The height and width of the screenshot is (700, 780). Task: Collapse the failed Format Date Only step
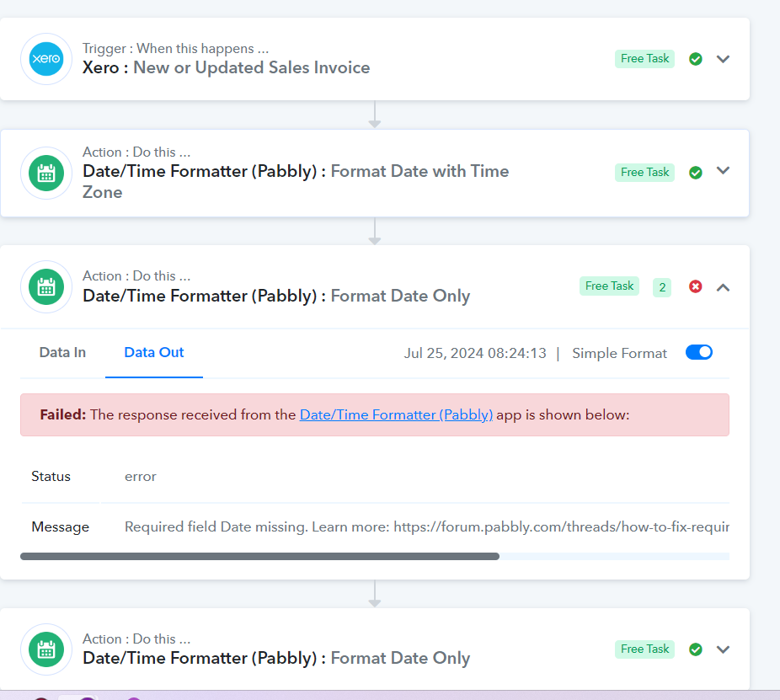[x=723, y=287]
